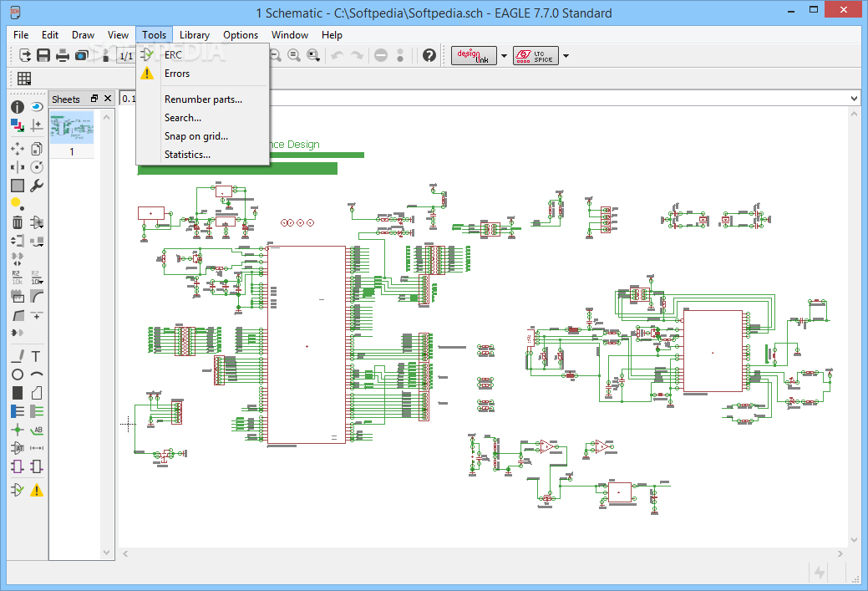
Task: Select the Group tool
Action: click(x=18, y=186)
